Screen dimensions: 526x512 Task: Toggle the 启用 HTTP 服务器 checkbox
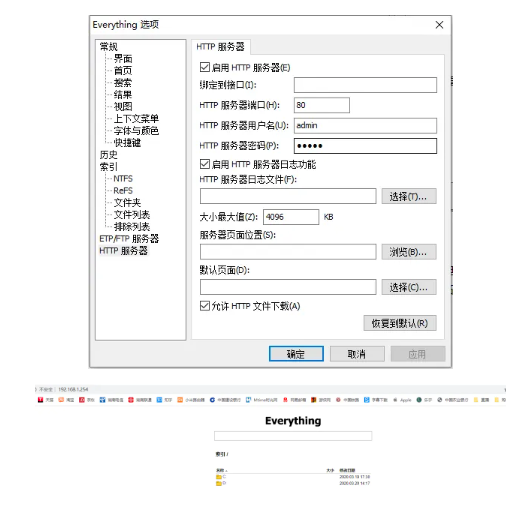[x=205, y=67]
